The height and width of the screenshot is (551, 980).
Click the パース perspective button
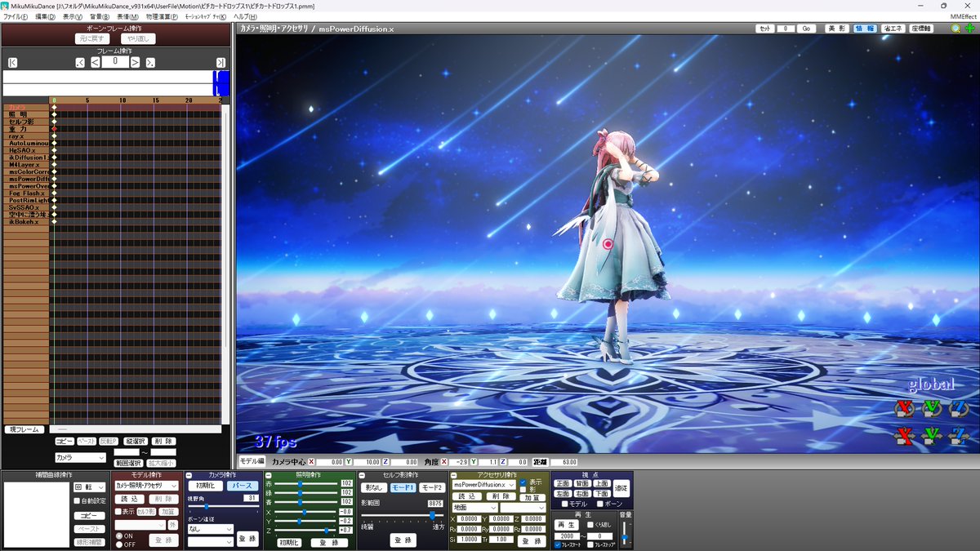point(241,486)
